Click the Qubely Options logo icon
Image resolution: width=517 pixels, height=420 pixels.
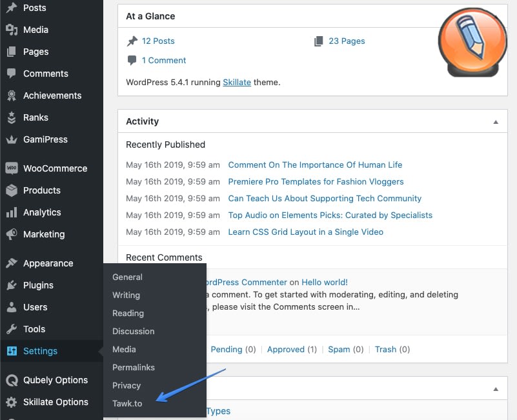click(12, 380)
